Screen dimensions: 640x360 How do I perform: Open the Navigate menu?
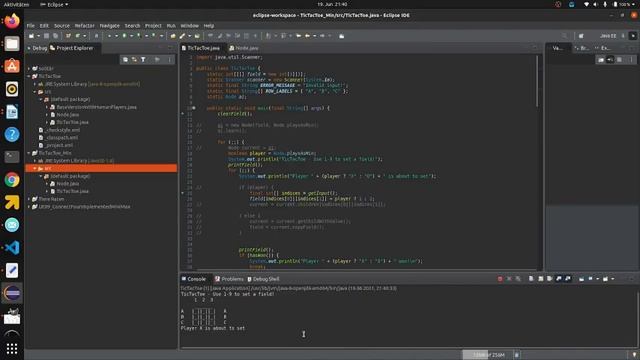pos(109,25)
